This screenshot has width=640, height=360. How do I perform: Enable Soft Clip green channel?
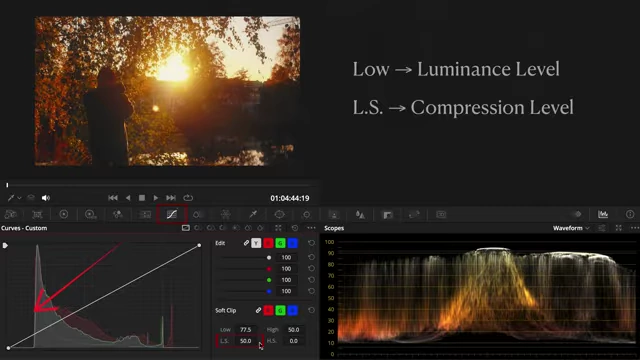pos(280,311)
